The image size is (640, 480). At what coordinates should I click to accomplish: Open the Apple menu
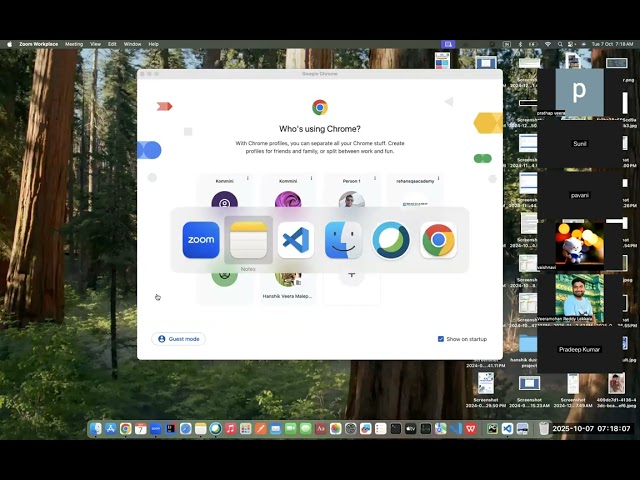(9, 44)
